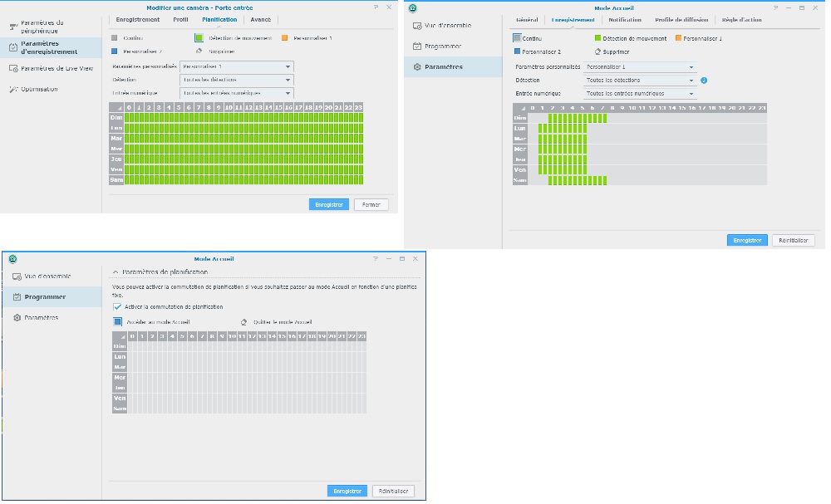Select Personnaliser 2 swatch in Mode Accueil
The width and height of the screenshot is (831, 504).
click(517, 51)
